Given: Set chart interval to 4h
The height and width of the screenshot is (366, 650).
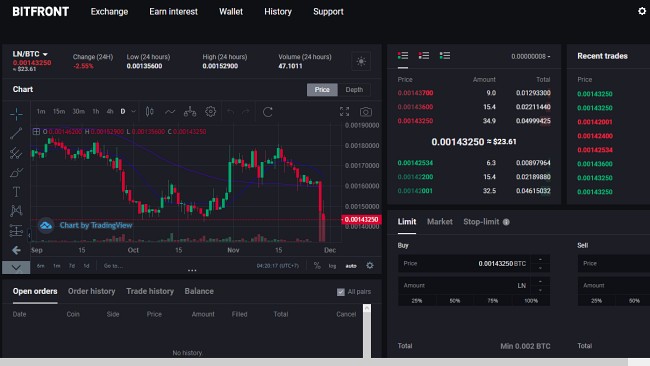Looking at the screenshot, I should pos(110,111).
